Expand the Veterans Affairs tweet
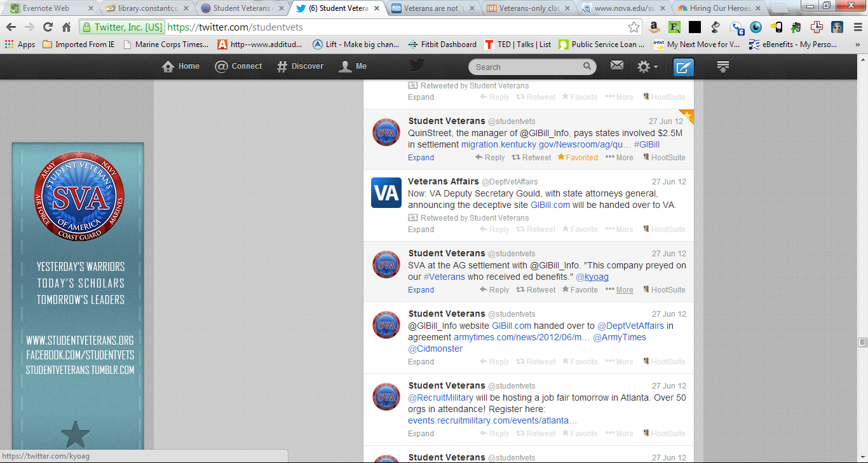This screenshot has height=463, width=868. pos(421,230)
